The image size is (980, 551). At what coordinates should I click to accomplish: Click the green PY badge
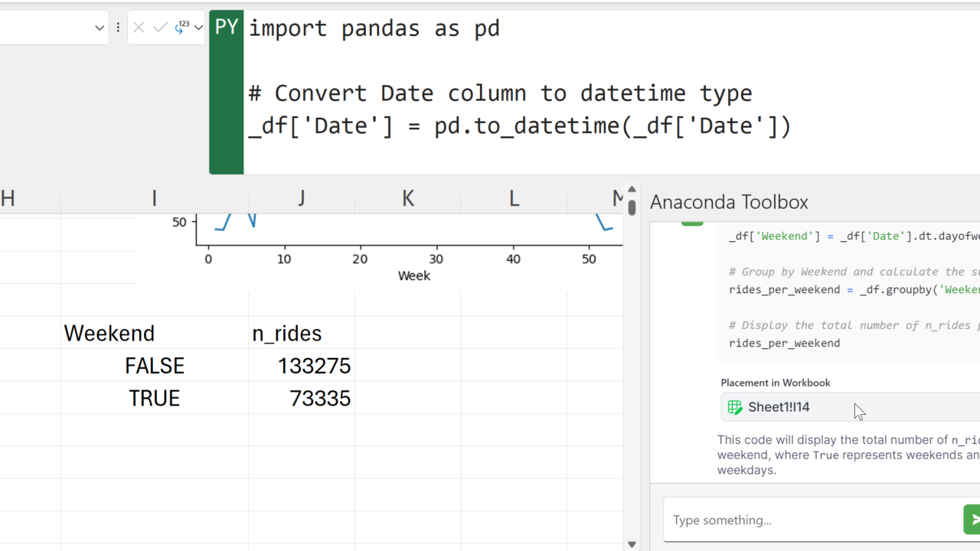[x=227, y=28]
